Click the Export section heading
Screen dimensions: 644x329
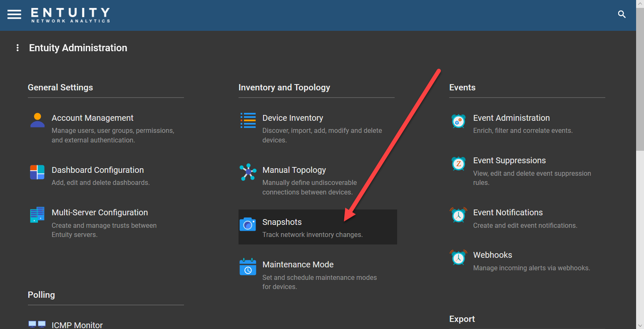(462, 319)
